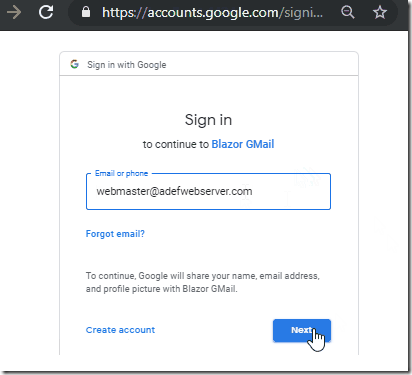The width and height of the screenshot is (412, 375).
Task: Click the 'to continue to' text
Action: [176, 144]
